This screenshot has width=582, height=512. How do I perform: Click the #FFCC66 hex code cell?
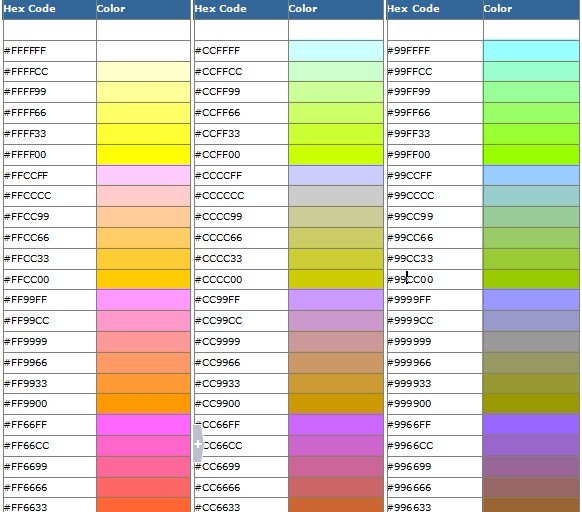[50, 238]
